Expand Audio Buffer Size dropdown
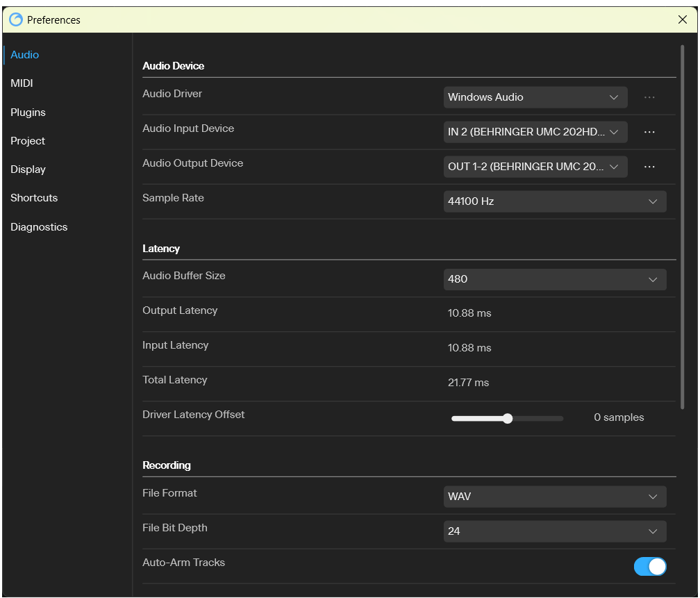The height and width of the screenshot is (598, 700). (554, 279)
